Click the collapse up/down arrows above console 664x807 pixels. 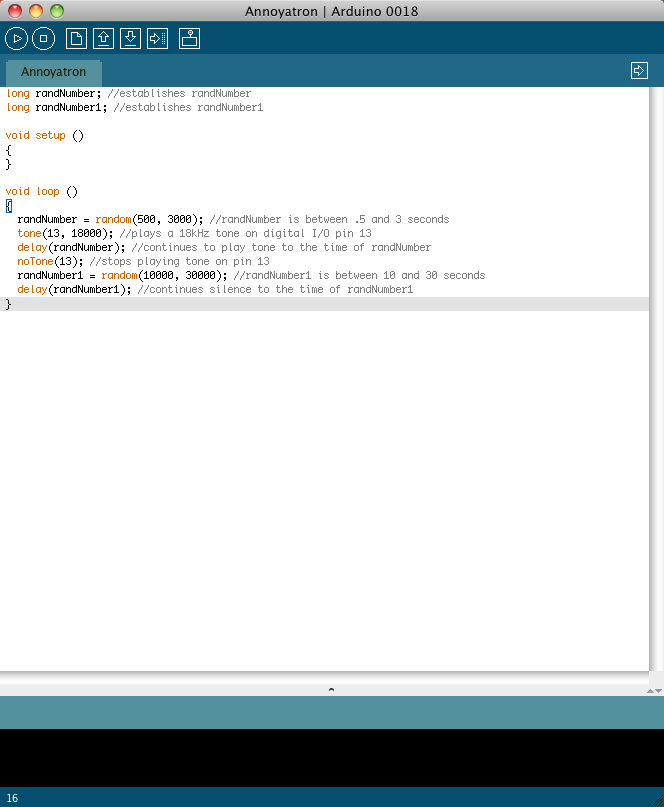[654, 691]
